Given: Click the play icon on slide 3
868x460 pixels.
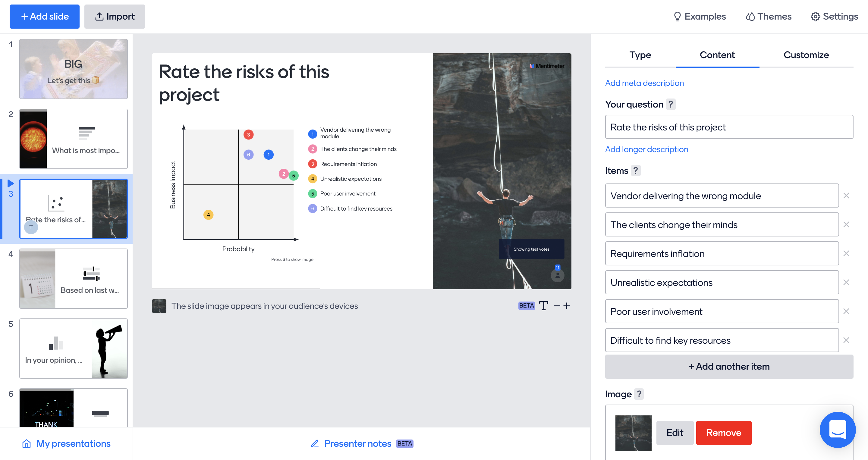Looking at the screenshot, I should (x=11, y=183).
